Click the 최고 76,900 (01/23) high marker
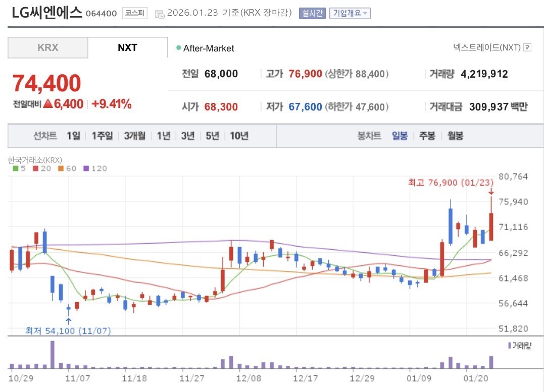This screenshot has width=544, height=392. click(x=451, y=182)
